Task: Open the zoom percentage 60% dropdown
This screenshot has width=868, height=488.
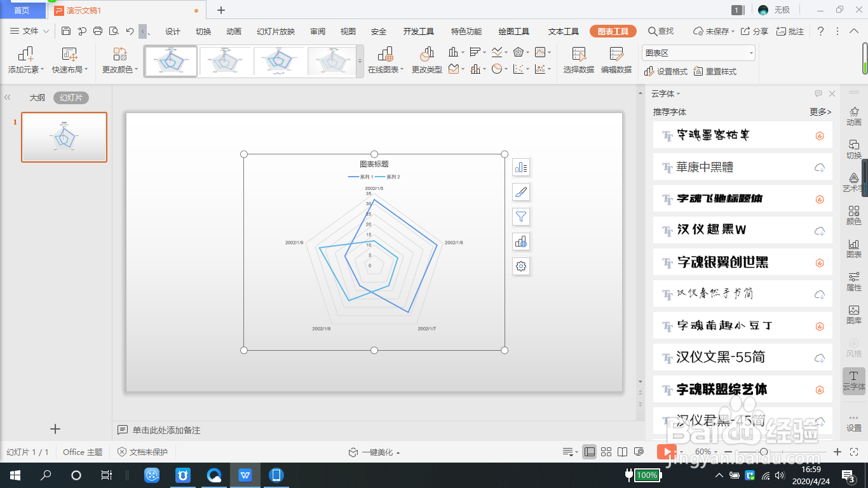Action: (707, 452)
